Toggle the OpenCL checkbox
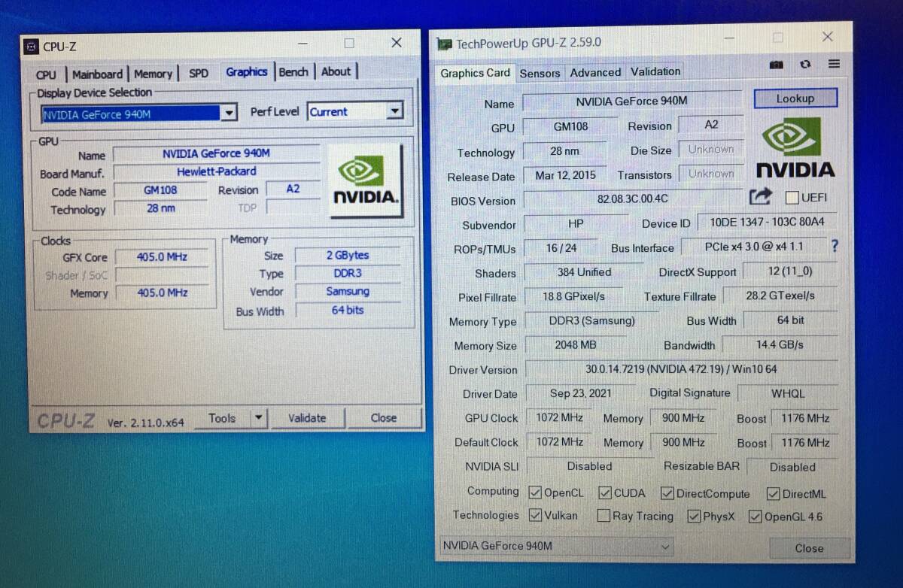 click(x=535, y=493)
